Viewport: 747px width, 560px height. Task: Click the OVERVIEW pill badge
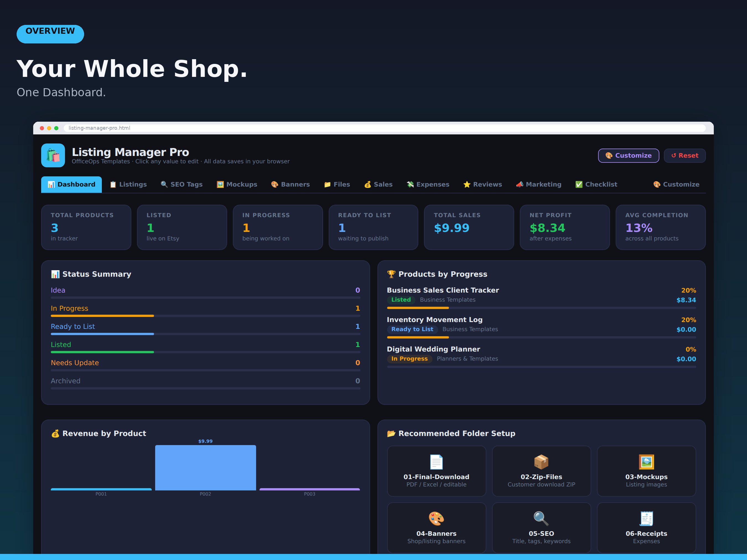[50, 34]
